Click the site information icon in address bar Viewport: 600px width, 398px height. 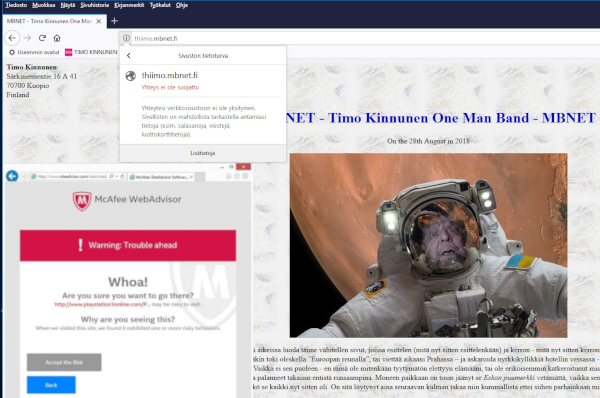click(x=126, y=38)
